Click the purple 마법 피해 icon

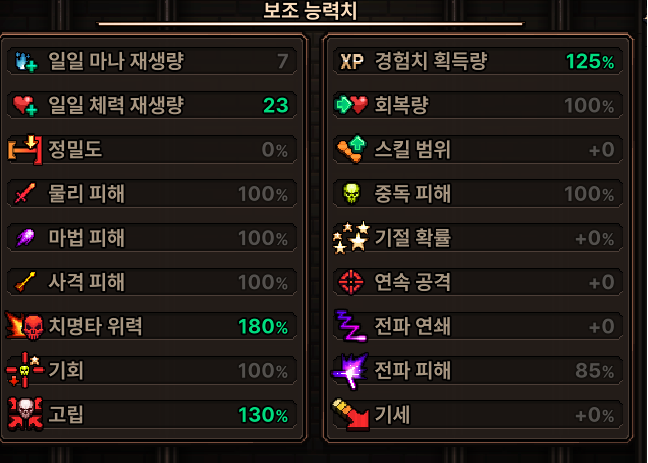point(25,237)
